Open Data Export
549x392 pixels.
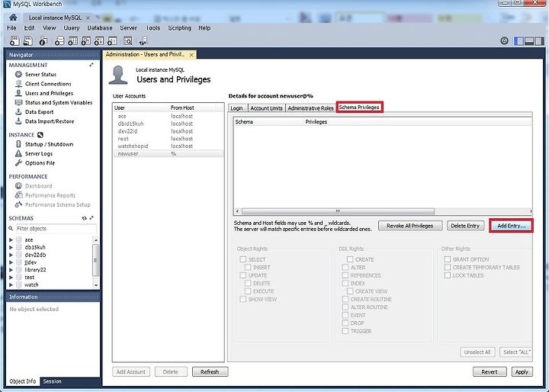[39, 112]
